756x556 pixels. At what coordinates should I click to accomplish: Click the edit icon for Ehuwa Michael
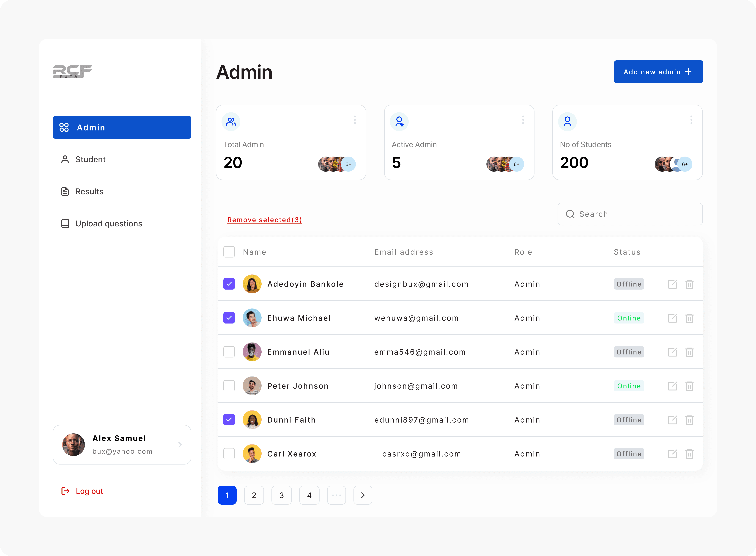(672, 318)
